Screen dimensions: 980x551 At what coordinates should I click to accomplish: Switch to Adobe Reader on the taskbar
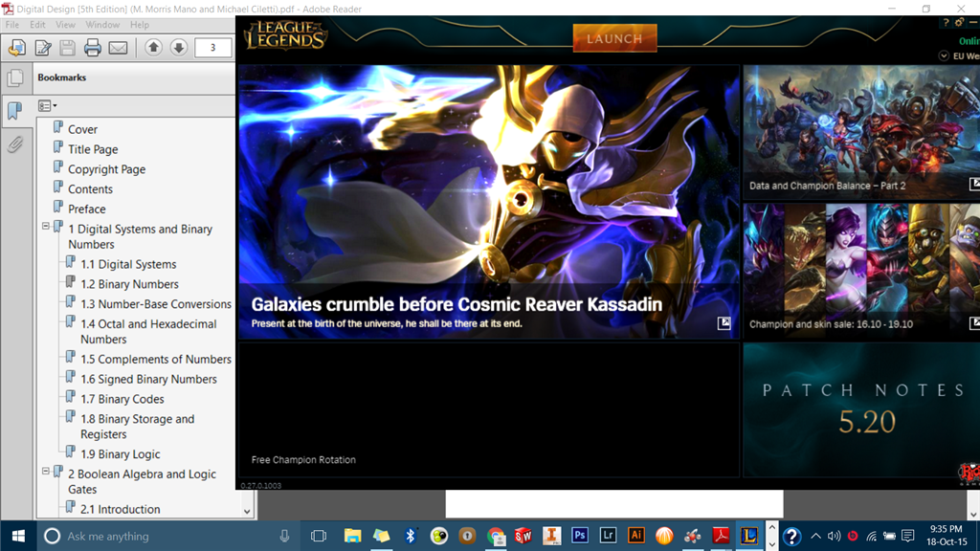pyautogui.click(x=722, y=536)
